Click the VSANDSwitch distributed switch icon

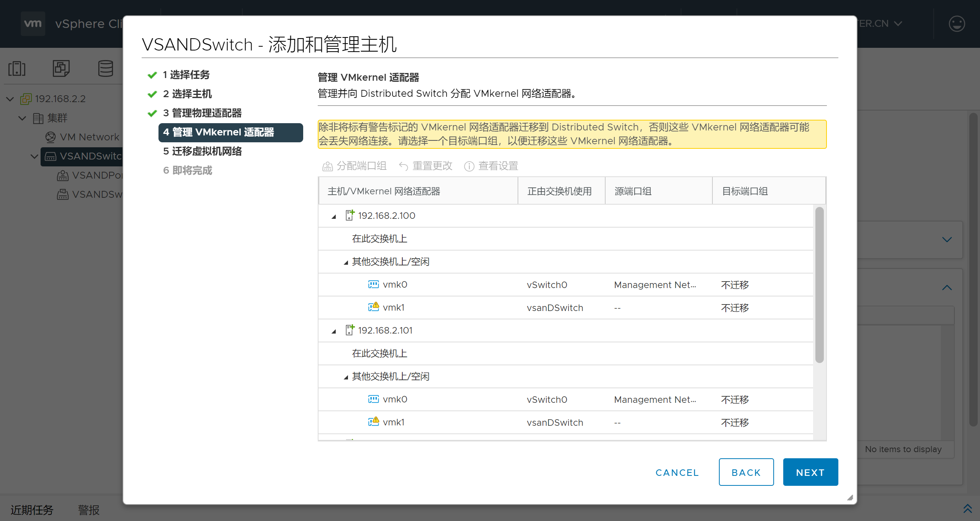51,156
